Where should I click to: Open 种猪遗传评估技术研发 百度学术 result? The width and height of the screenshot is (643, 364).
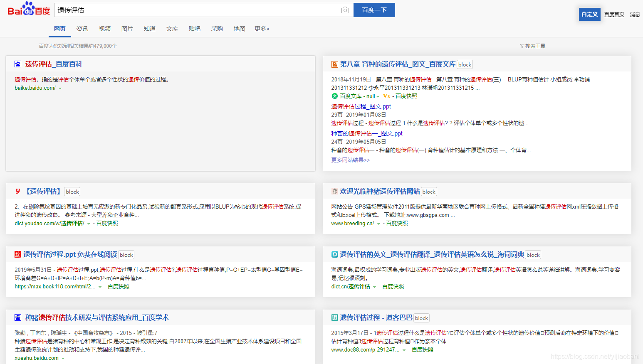click(97, 317)
